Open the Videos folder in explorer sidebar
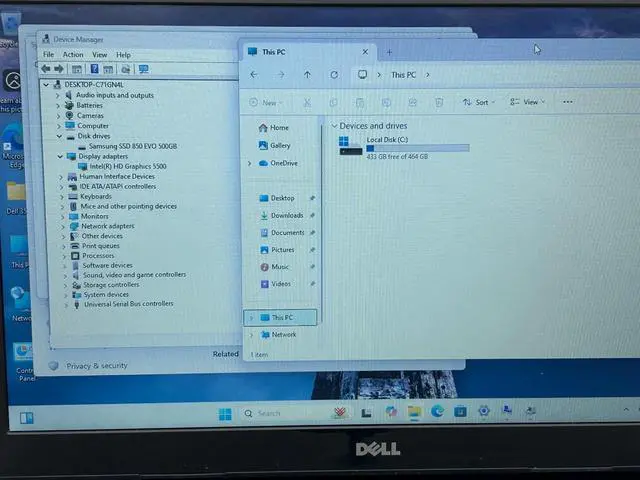640x480 pixels. (276, 284)
